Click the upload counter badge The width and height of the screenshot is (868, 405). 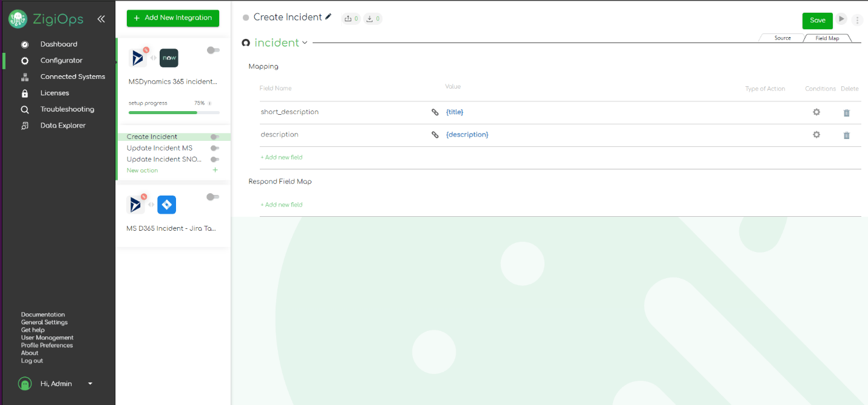coord(351,19)
